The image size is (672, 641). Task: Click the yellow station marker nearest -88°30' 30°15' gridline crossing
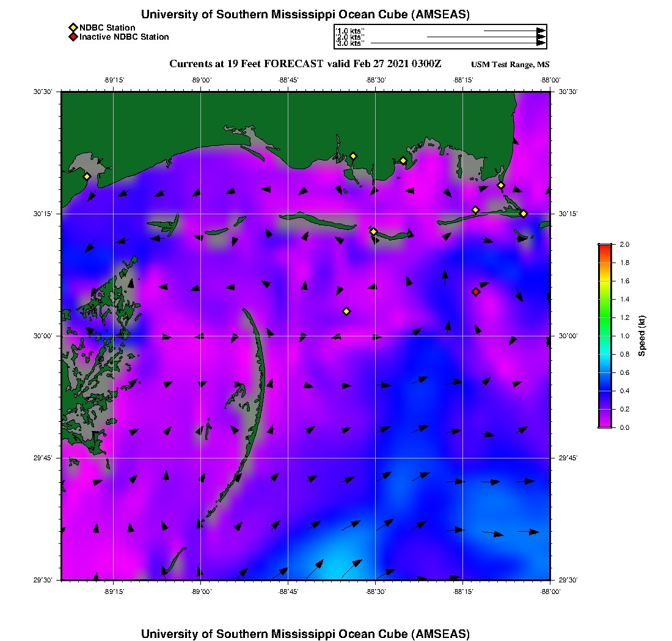click(374, 231)
